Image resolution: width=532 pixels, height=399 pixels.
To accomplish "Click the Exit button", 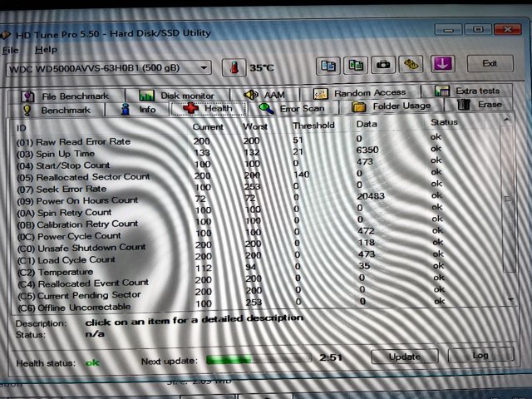I will [490, 63].
